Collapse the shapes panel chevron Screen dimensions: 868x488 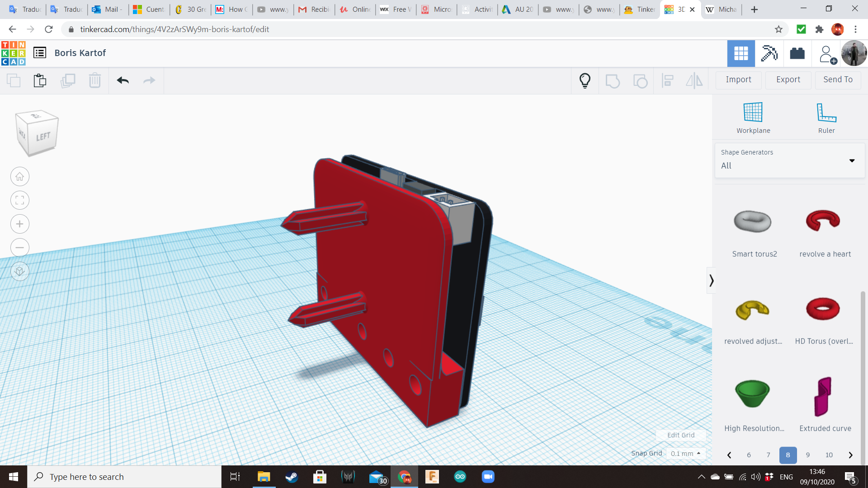point(711,281)
